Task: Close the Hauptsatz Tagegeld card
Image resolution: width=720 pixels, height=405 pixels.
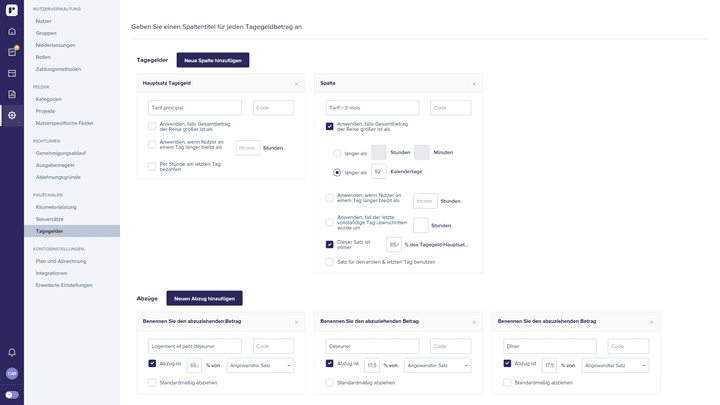Action: click(x=296, y=84)
